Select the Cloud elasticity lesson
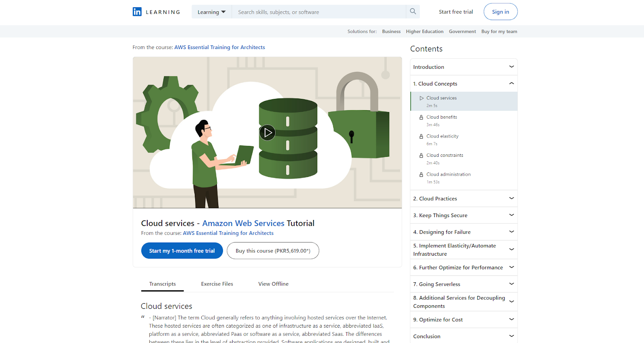 coord(464,140)
